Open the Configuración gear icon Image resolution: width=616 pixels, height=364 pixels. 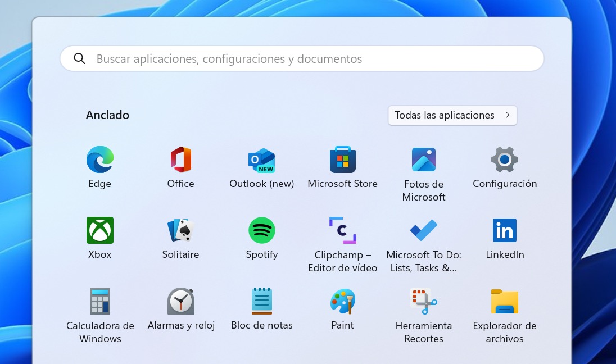(504, 160)
